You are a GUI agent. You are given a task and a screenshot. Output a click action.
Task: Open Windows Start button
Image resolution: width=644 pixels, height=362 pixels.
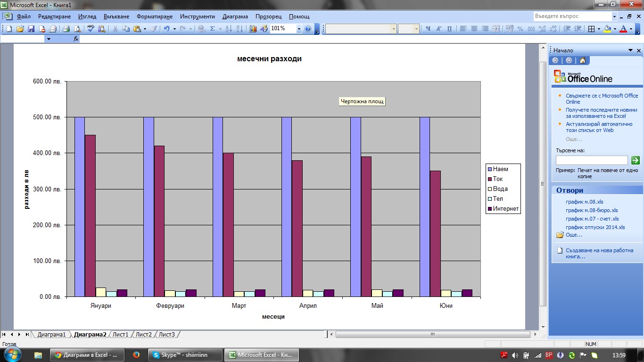coord(13,354)
